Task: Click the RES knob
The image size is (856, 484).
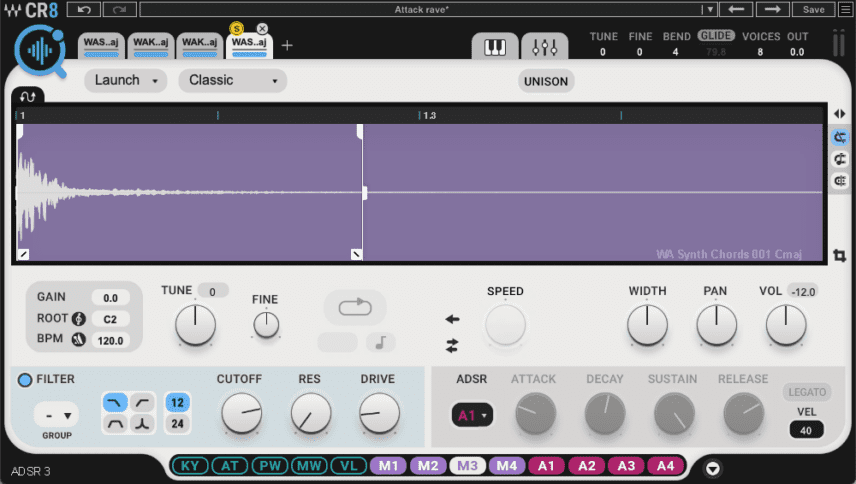Action: pos(311,414)
